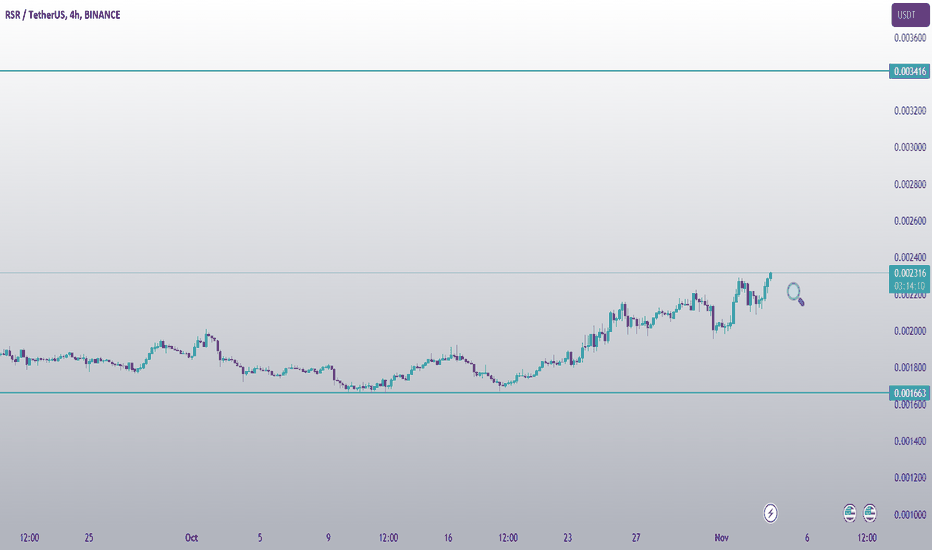Viewport: 932px width, 550px height.
Task: Click the 0.003600 price axis label
Action: pos(910,37)
